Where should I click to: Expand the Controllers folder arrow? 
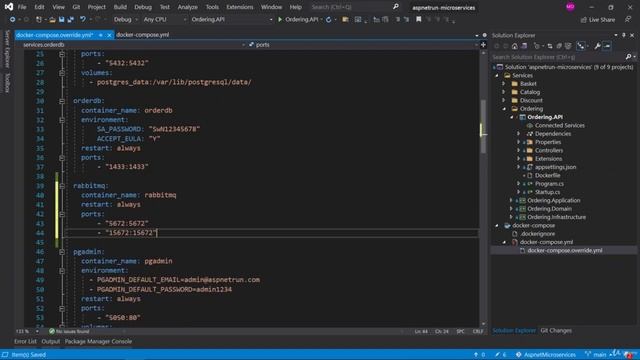point(519,151)
